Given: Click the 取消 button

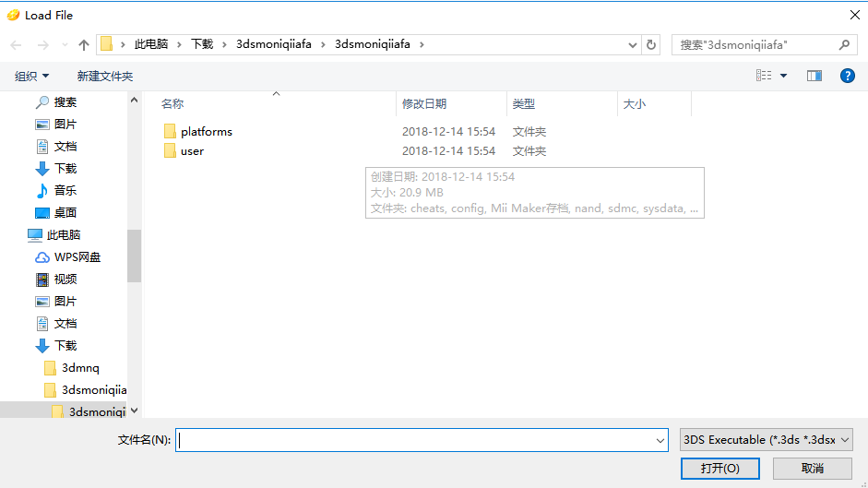Looking at the screenshot, I should coord(812,468).
